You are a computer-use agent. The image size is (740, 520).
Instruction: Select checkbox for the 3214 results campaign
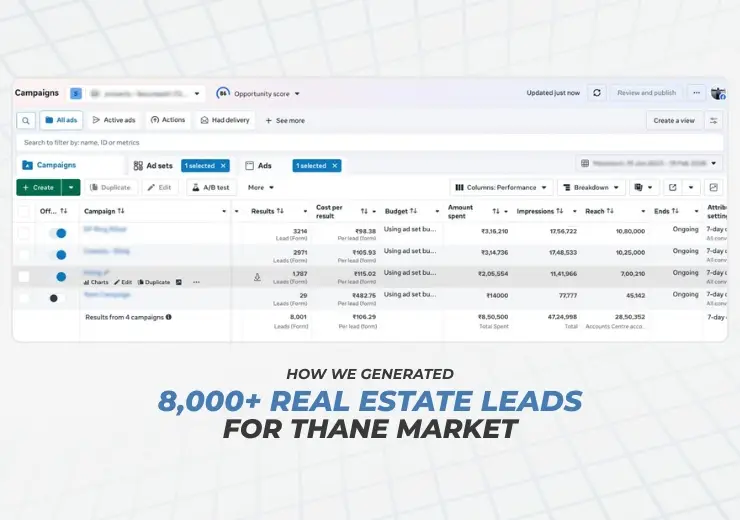pyautogui.click(x=24, y=233)
